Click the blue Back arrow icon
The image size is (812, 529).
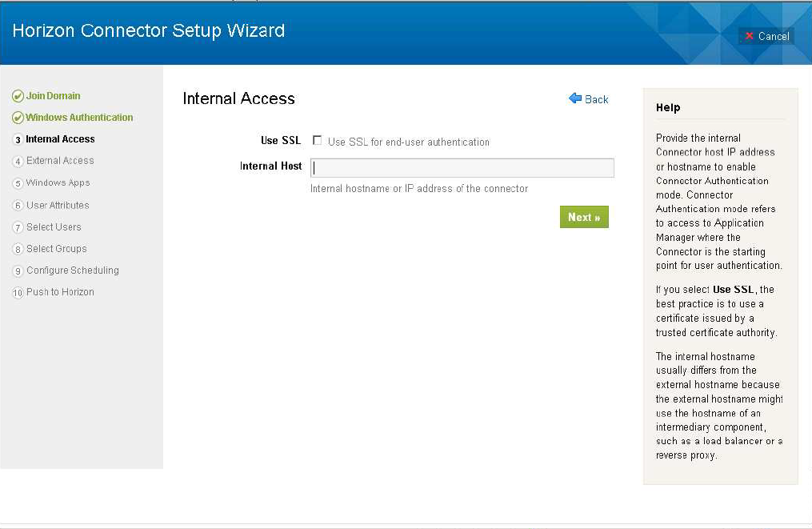tap(575, 98)
